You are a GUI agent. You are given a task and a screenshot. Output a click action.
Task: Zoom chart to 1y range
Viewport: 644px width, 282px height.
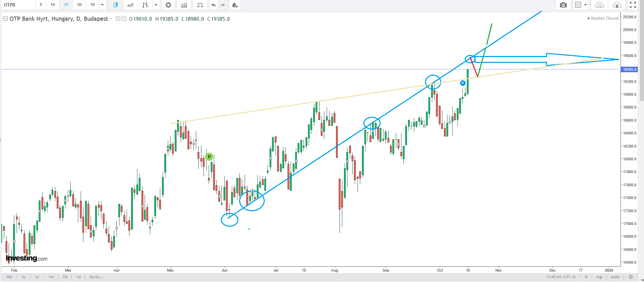pos(37,277)
